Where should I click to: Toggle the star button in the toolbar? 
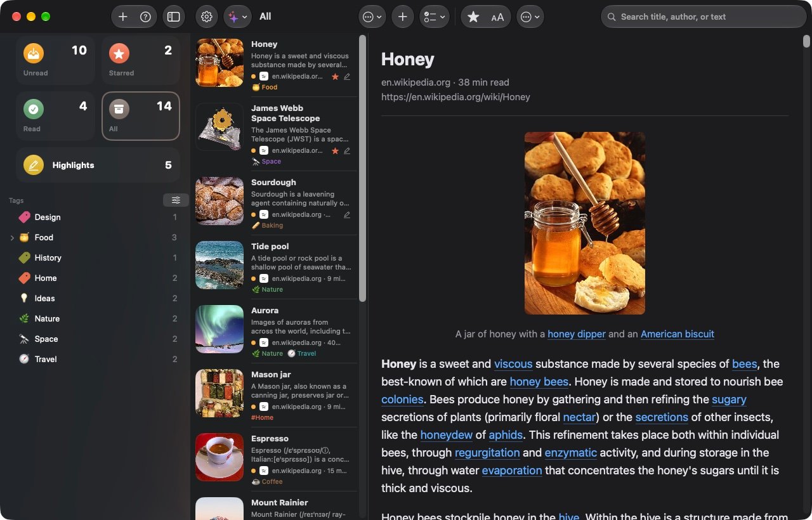473,17
